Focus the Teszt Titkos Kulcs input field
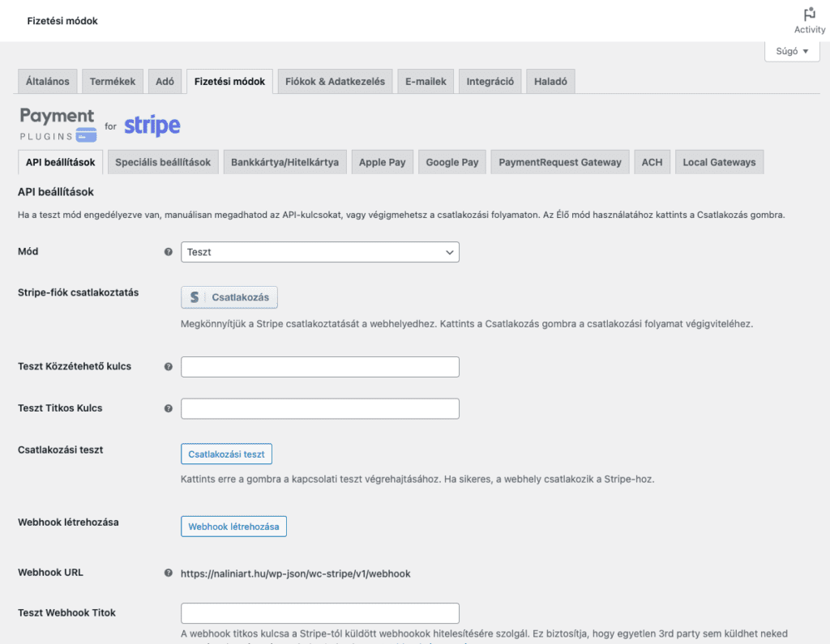This screenshot has height=644, width=830. 319,408
